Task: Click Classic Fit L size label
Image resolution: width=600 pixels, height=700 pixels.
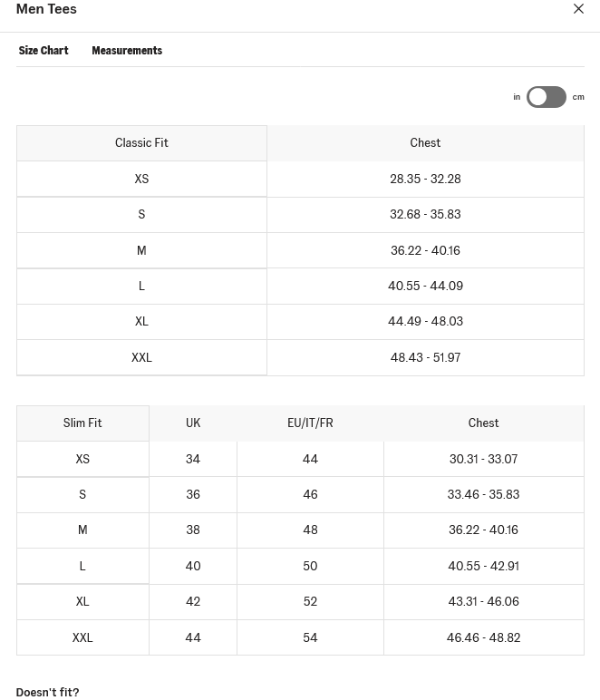Action: click(x=141, y=287)
